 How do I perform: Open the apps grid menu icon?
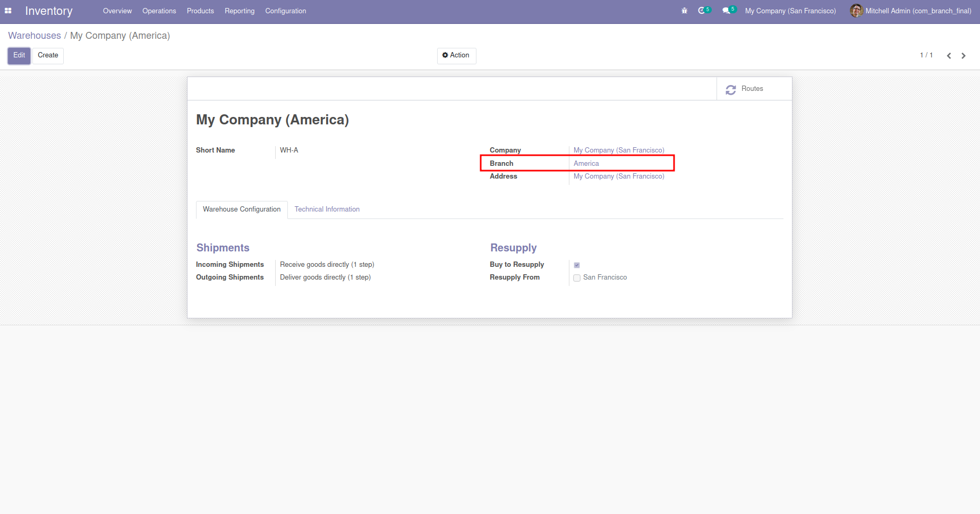click(x=8, y=11)
